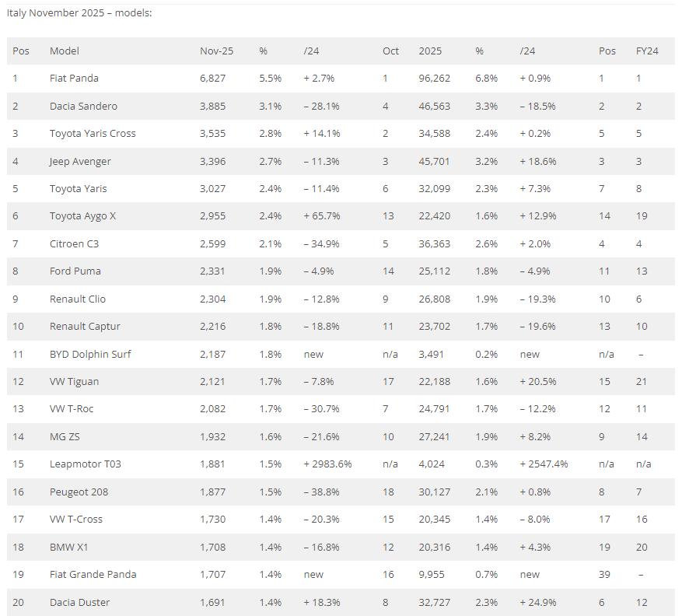Image resolution: width=682 pixels, height=616 pixels.
Task: Click the Nov-25 column header
Action: [x=216, y=51]
